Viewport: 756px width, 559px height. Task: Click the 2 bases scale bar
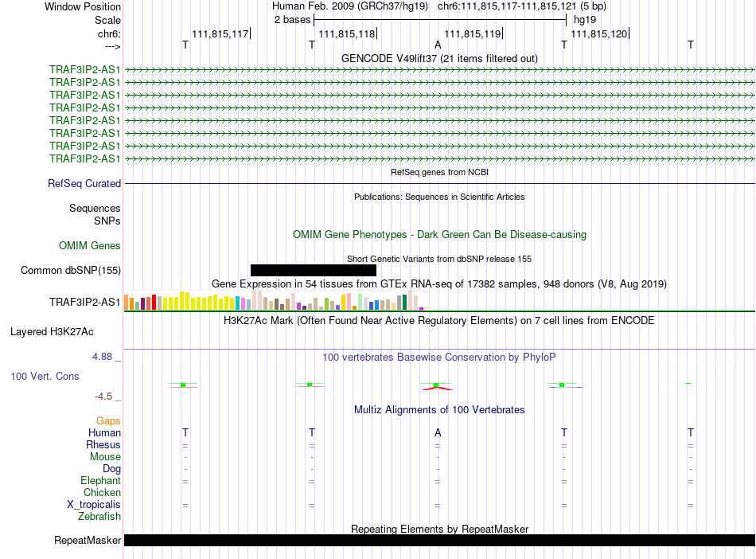point(440,20)
